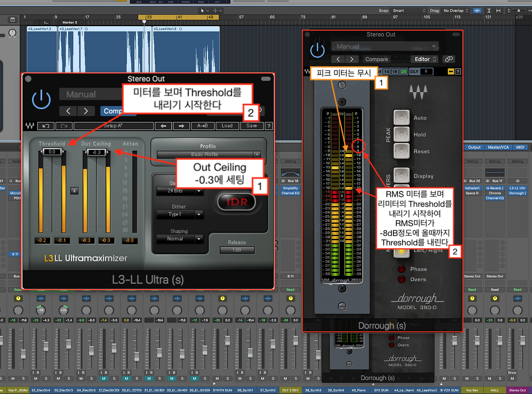The height and width of the screenshot is (394, 532).
Task: Click the Setup A* name display
Action: (113, 126)
